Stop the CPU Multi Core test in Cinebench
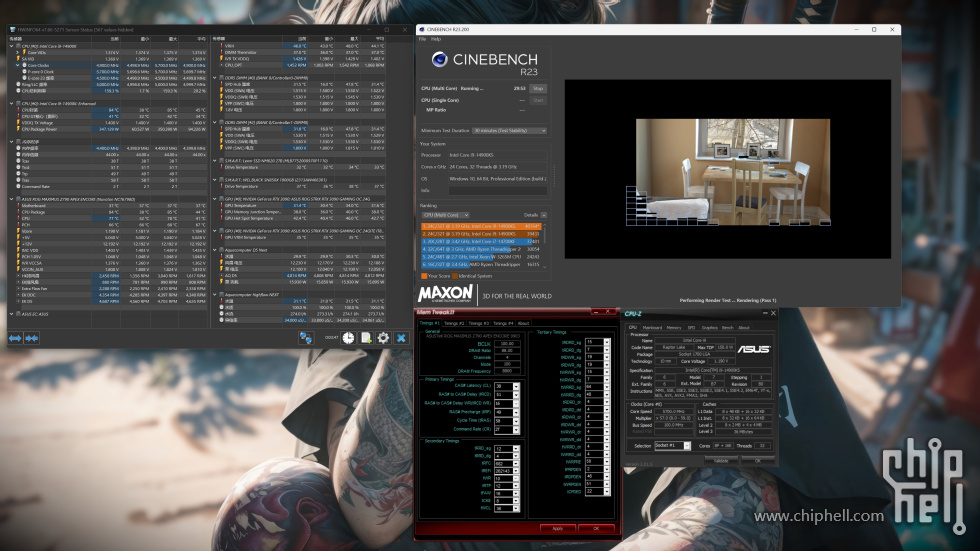Screen dimensions: 980x551 point(538,89)
